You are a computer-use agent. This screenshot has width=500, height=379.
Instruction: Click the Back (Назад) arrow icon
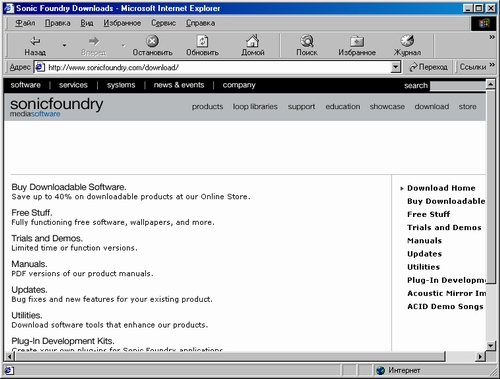pyautogui.click(x=35, y=41)
